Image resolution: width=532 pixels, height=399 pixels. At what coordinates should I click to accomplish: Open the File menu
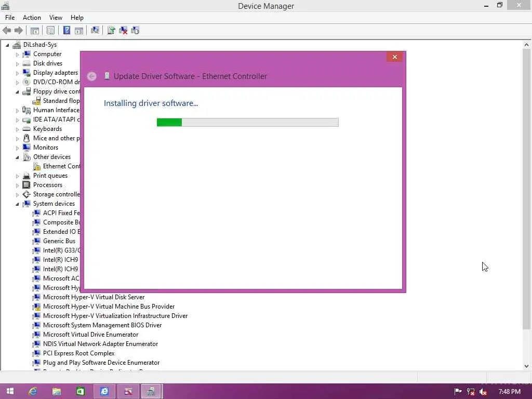tap(10, 18)
